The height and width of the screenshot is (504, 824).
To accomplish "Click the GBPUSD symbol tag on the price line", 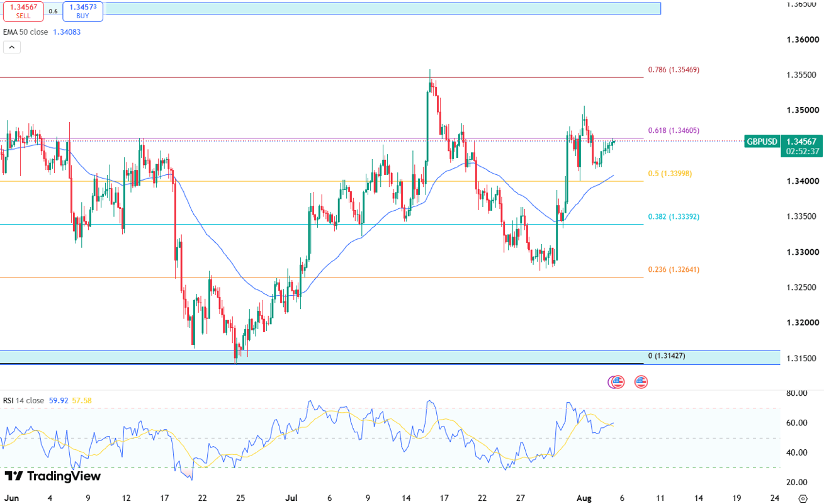I will [762, 142].
